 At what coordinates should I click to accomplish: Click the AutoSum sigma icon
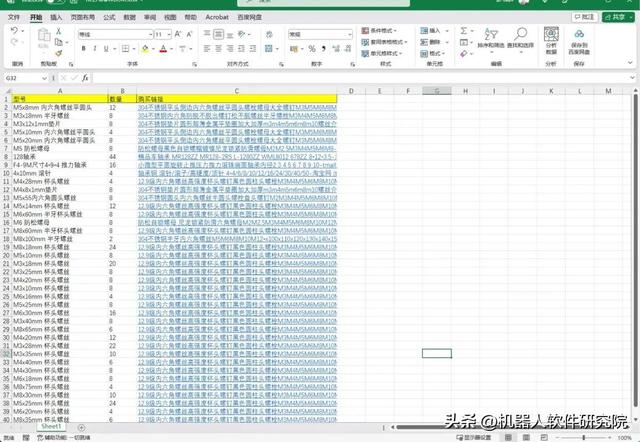tap(464, 31)
